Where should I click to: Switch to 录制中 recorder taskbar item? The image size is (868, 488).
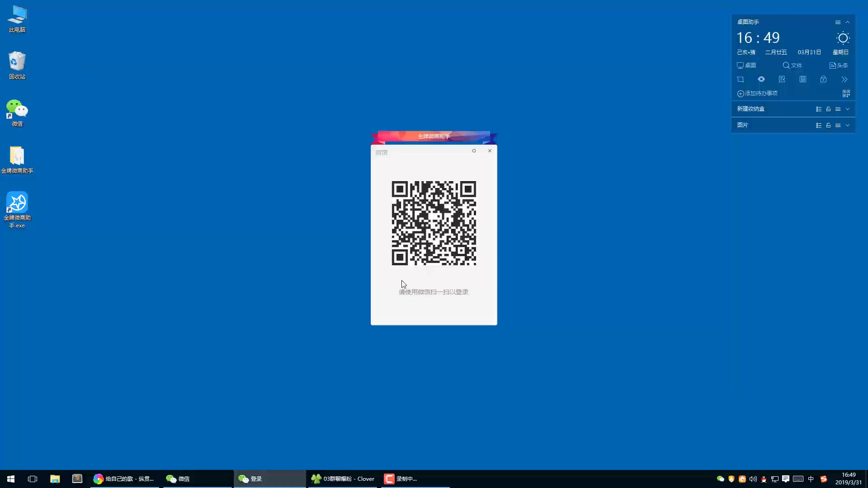pos(415,479)
